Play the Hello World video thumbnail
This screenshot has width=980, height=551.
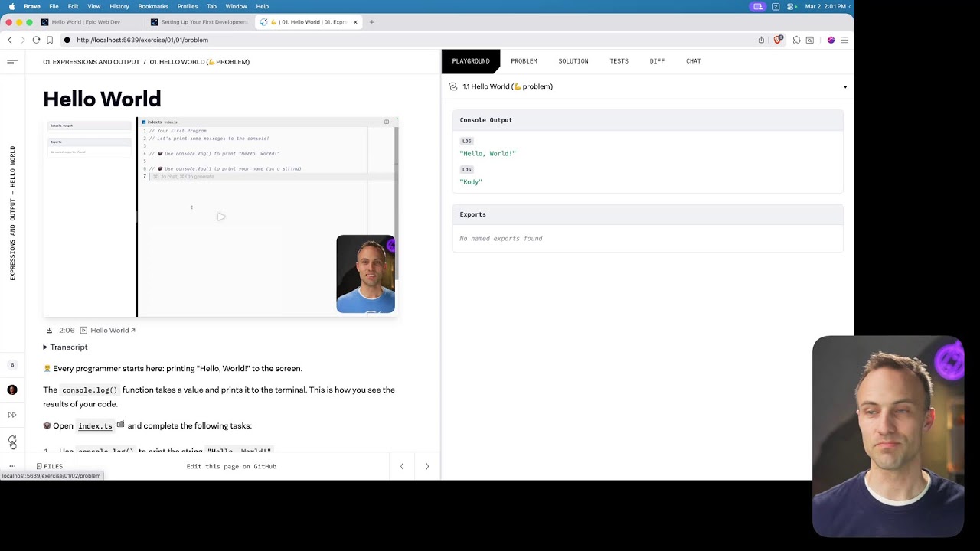pos(220,217)
